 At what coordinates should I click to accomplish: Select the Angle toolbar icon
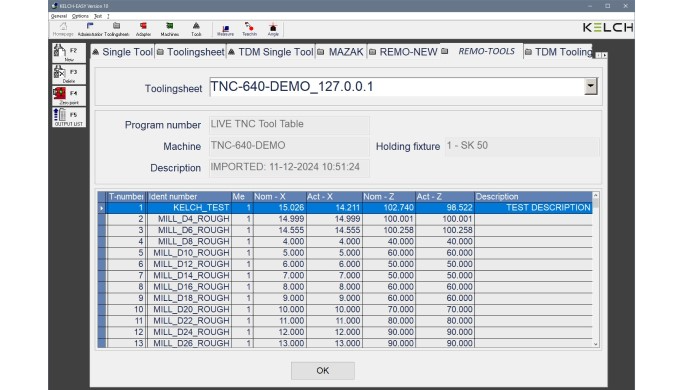tap(273, 29)
